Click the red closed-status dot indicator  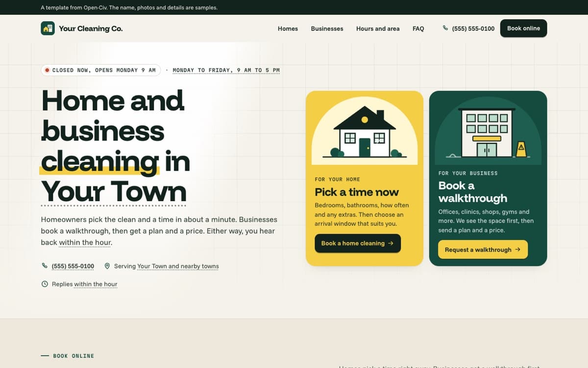coord(47,70)
